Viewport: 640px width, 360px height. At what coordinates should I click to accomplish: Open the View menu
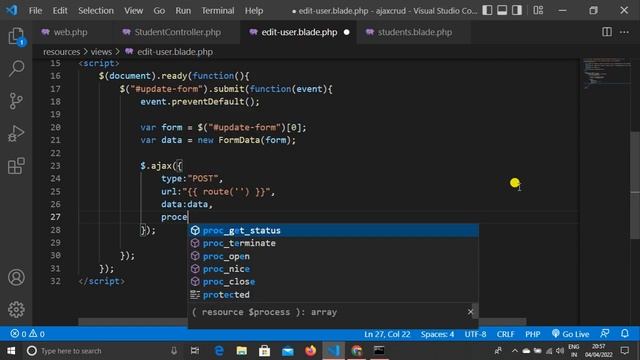point(133,11)
